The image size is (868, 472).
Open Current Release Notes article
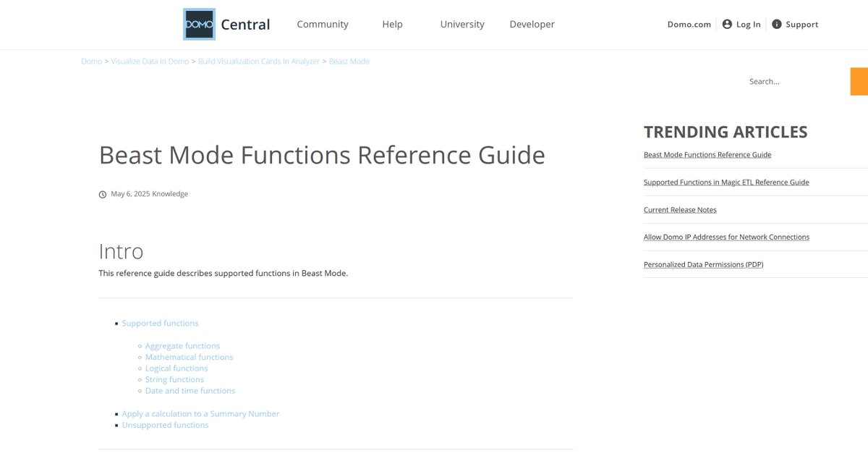[680, 210]
